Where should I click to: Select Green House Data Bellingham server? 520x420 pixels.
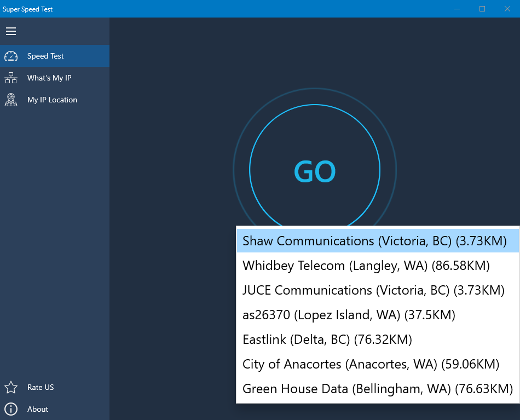point(377,389)
